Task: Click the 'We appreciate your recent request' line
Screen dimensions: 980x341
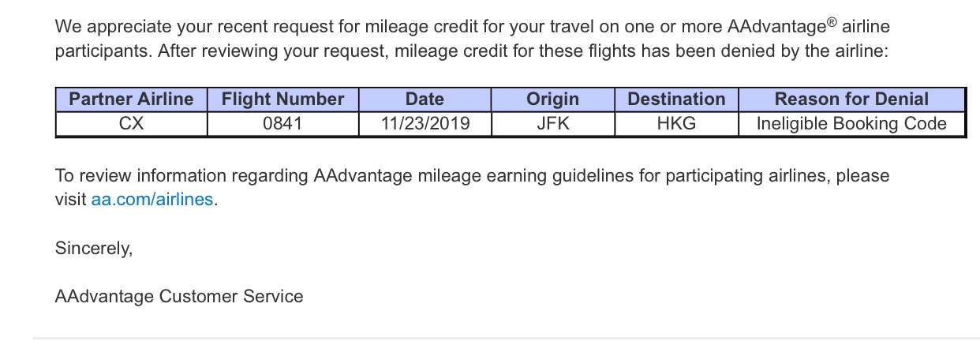Action: (x=473, y=26)
